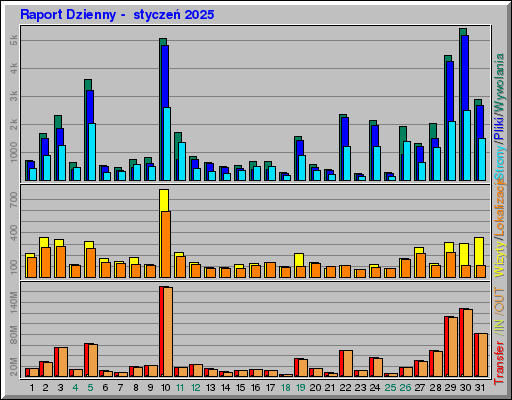The image size is (512, 400).
Task: Click day label 29 on the x-axis
Action: (x=450, y=388)
